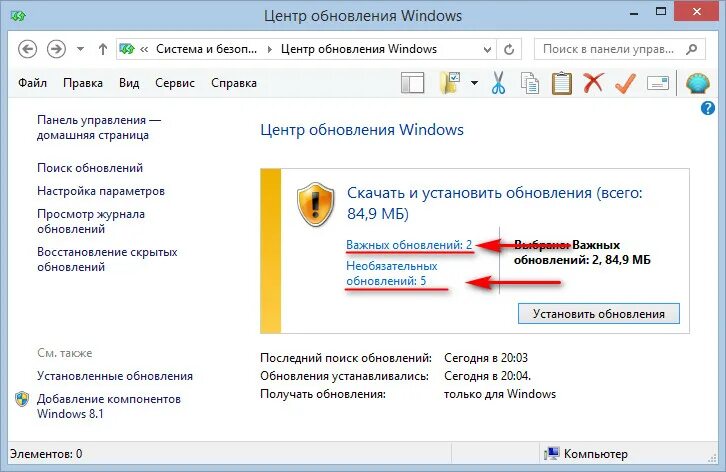Viewport: 726px width, 472px height.
Task: Click the Система и безоп... breadcrumb
Action: [207, 49]
